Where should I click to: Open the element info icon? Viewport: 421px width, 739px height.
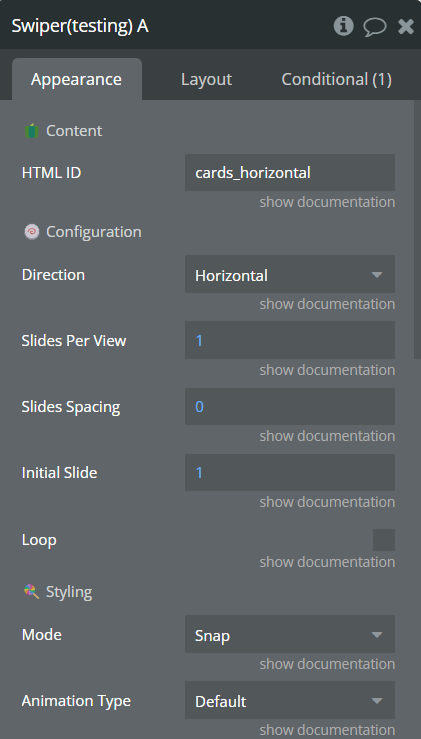point(344,26)
